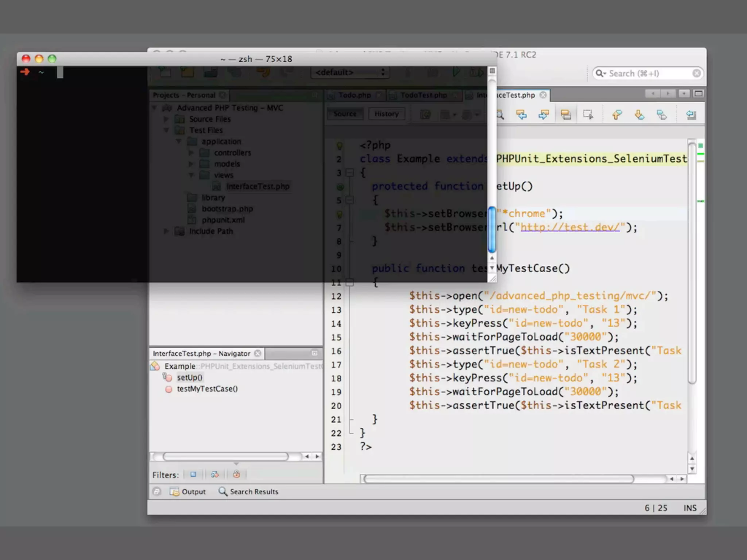This screenshot has width=747, height=560.
Task: Select testMyTestCase() in Navigator
Action: click(207, 389)
